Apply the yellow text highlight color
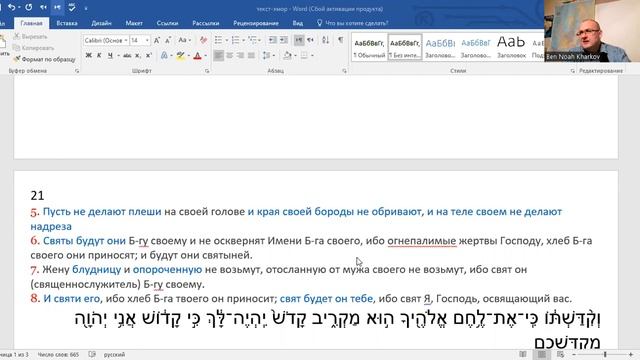Image resolution: width=640 pixels, height=360 pixels. coord(180,55)
